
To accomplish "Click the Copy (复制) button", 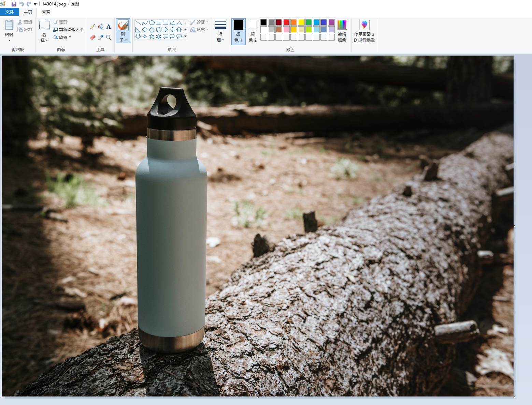I will tap(25, 30).
